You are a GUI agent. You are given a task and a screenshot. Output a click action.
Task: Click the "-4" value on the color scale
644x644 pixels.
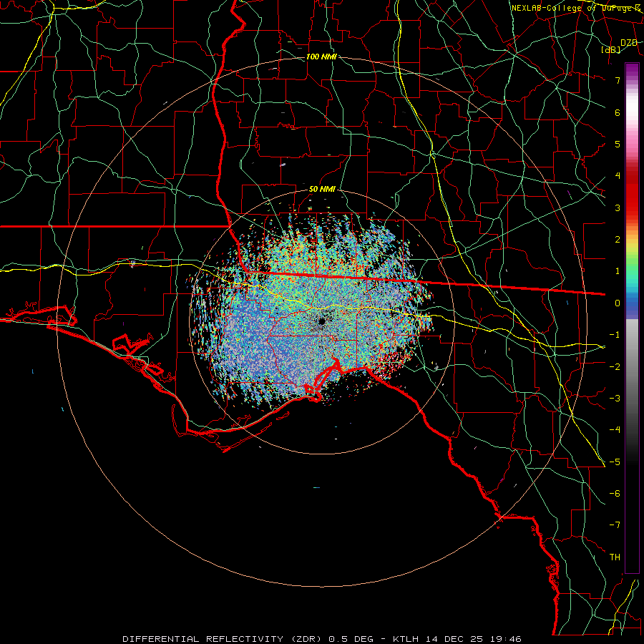point(615,429)
